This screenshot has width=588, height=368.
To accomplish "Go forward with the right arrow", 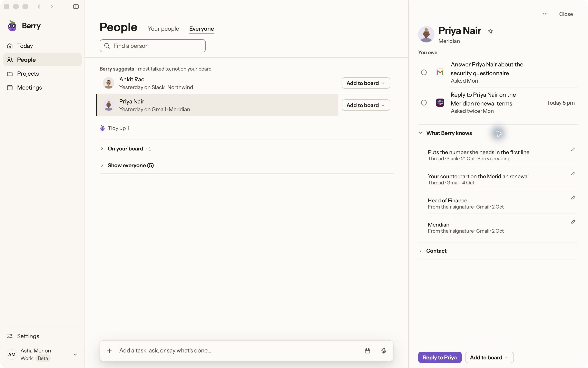I will [51, 7].
